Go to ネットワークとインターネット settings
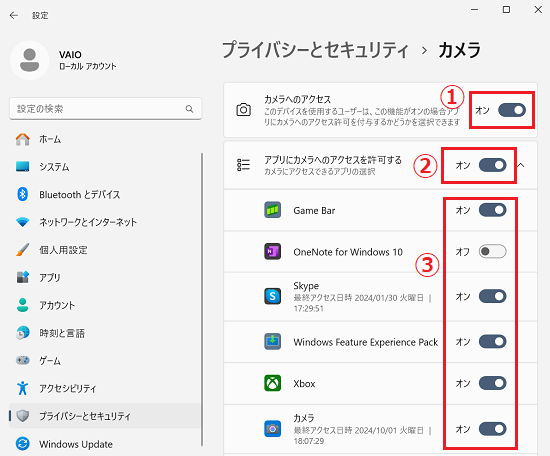The height and width of the screenshot is (456, 550). (x=105, y=222)
